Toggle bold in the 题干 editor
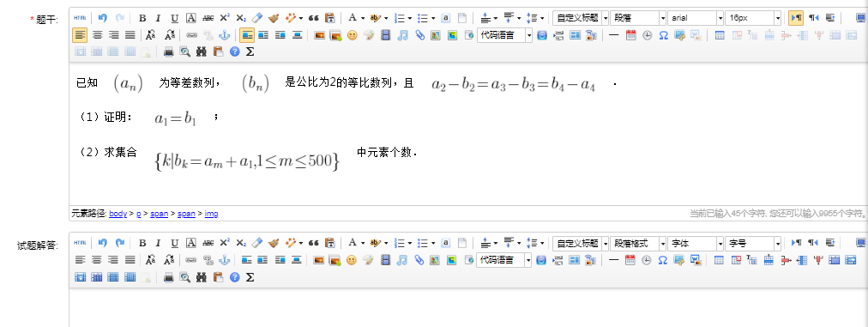 [142, 18]
